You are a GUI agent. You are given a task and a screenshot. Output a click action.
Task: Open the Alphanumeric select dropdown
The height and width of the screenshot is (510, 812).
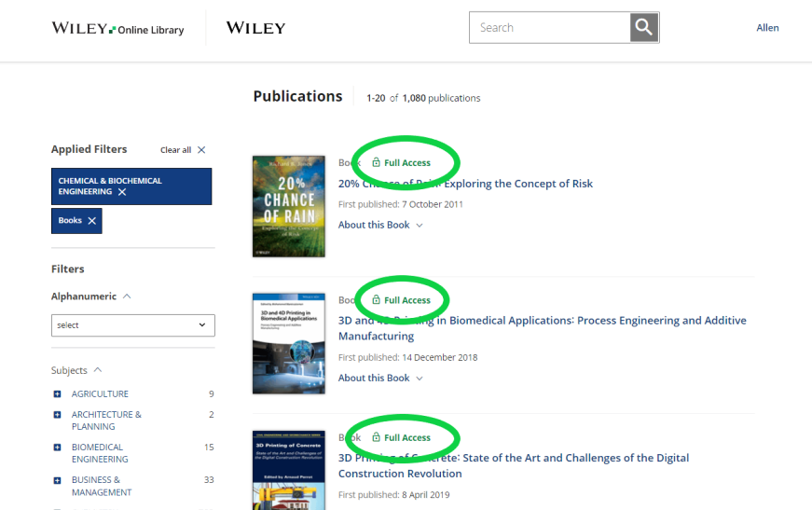click(x=133, y=325)
